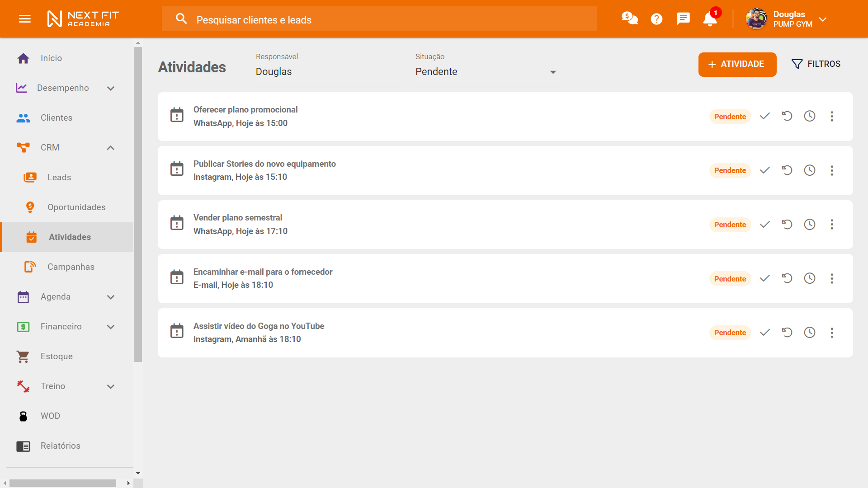Check off 'Assistir vídeo do Goga' activity
This screenshot has width=868, height=488.
tap(765, 333)
